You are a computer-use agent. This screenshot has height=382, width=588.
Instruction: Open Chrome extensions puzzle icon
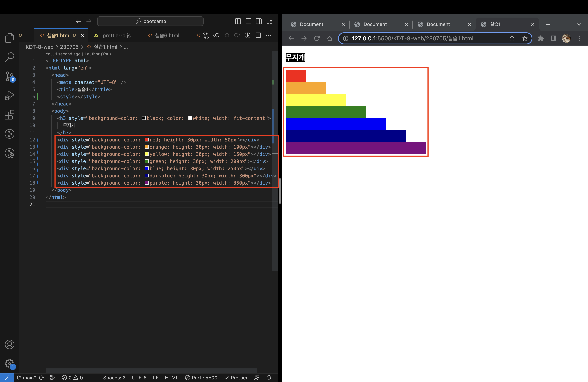tap(541, 38)
